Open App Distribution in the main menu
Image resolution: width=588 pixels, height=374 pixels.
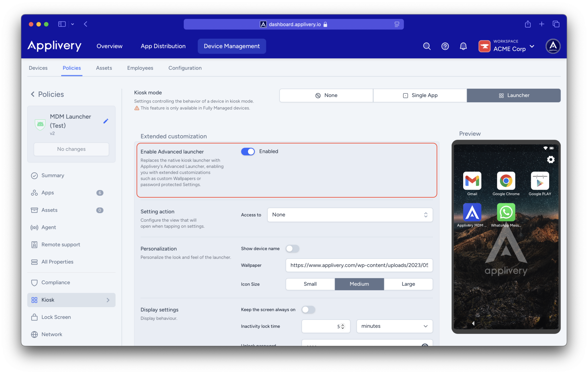click(x=163, y=46)
